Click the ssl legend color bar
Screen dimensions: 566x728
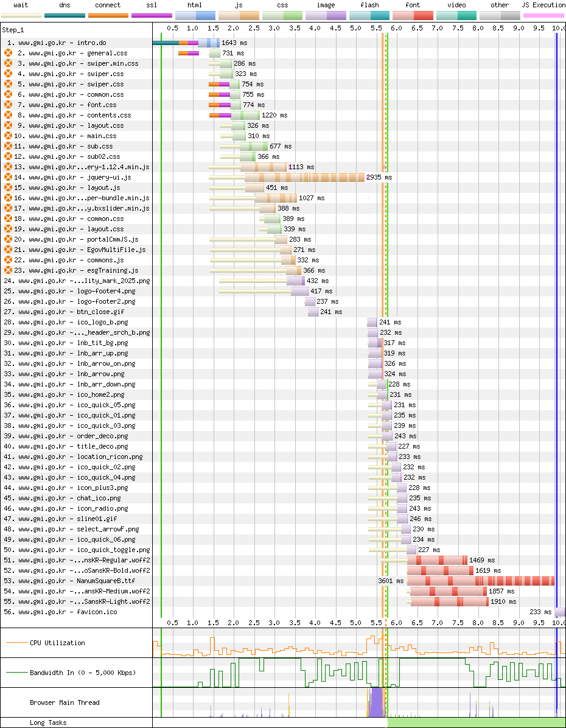152,15
